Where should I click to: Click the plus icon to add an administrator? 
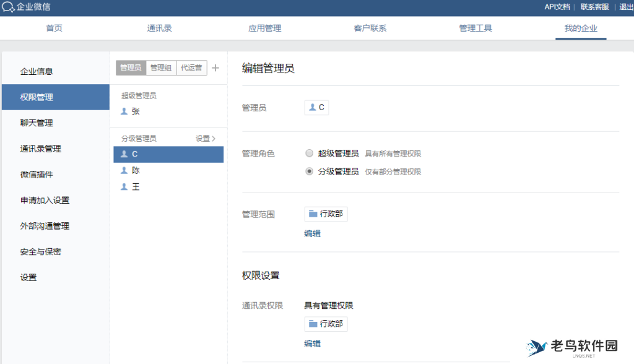(x=215, y=67)
